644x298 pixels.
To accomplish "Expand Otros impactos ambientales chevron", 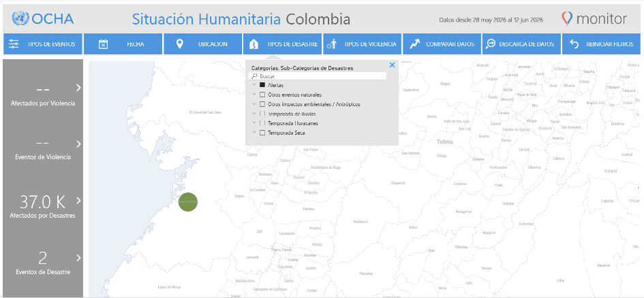I will coord(254,104).
